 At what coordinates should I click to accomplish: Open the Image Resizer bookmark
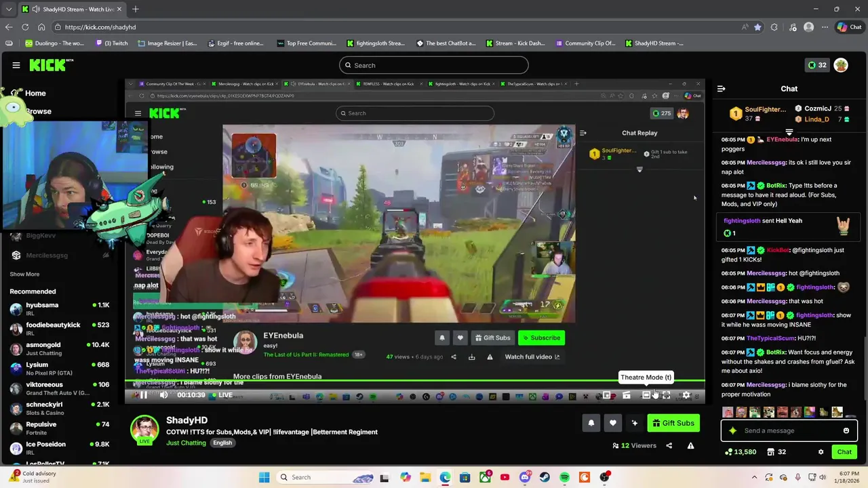[x=167, y=43]
